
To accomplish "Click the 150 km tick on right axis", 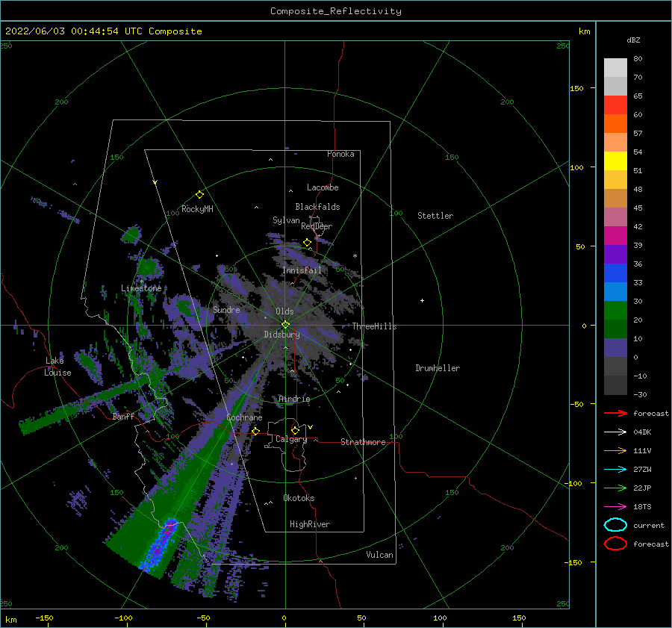I will click(577, 88).
